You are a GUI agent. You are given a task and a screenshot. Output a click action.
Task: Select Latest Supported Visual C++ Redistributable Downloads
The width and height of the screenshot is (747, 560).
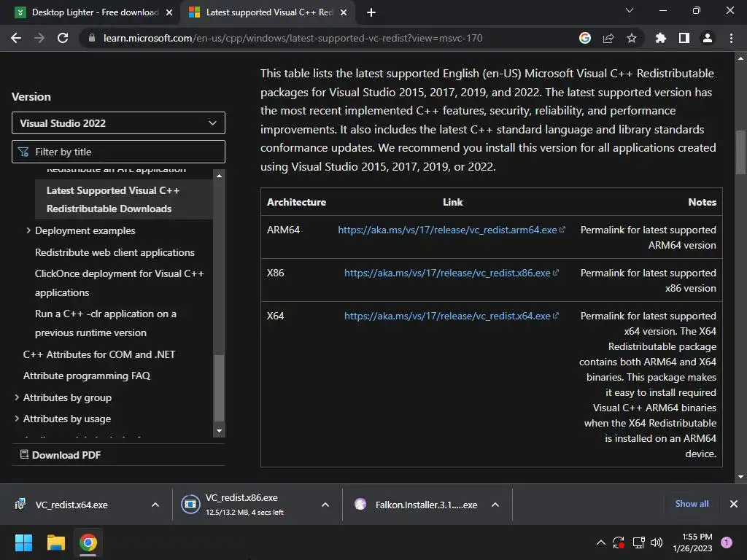click(124, 200)
